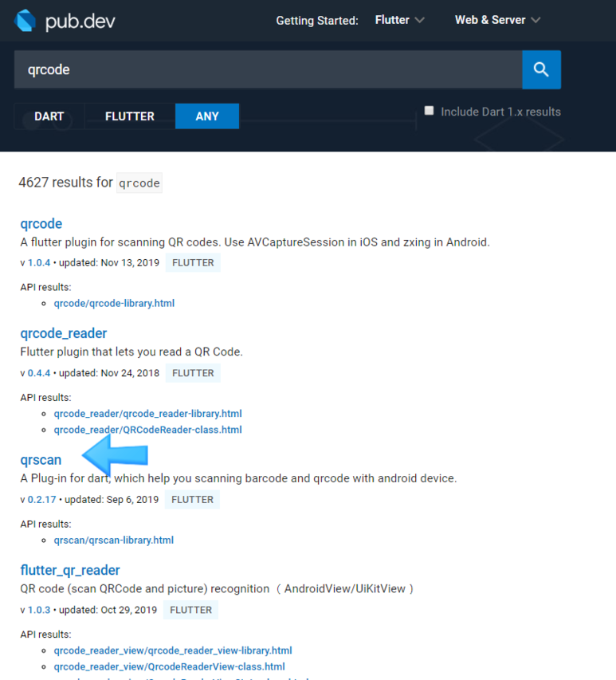Click flutter_qr_reader description about AndroidView/UiKitView
616x680 pixels.
click(217, 588)
